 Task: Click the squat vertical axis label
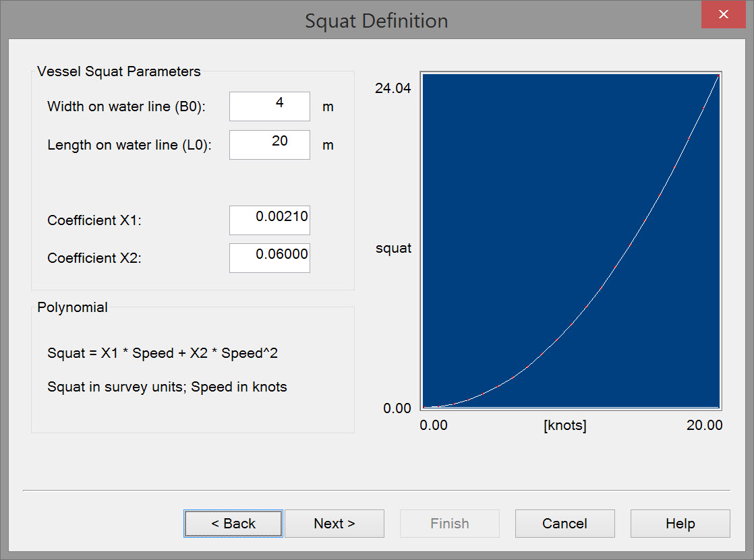pyautogui.click(x=393, y=248)
